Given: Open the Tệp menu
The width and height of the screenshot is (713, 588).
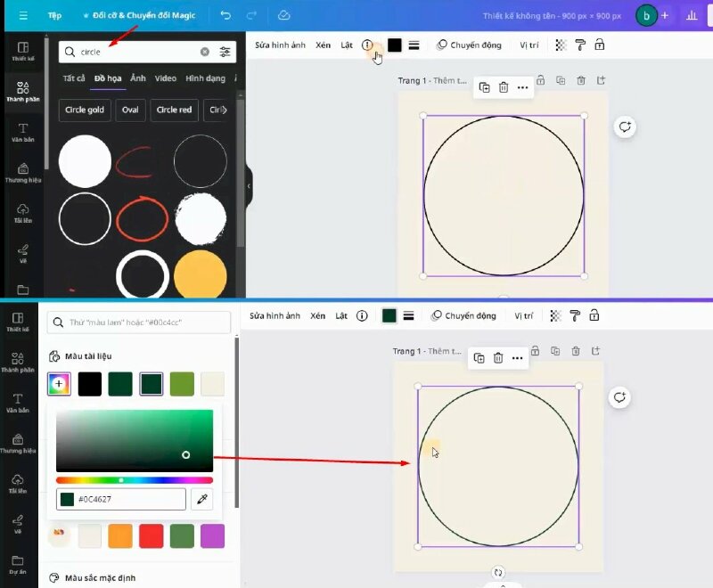Looking at the screenshot, I should [55, 16].
